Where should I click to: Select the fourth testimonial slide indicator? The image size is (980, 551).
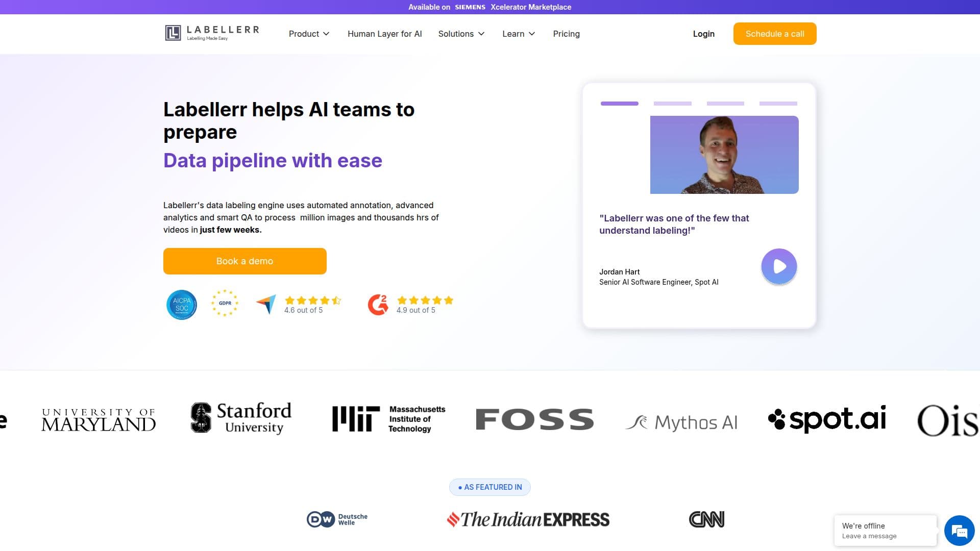(778, 104)
